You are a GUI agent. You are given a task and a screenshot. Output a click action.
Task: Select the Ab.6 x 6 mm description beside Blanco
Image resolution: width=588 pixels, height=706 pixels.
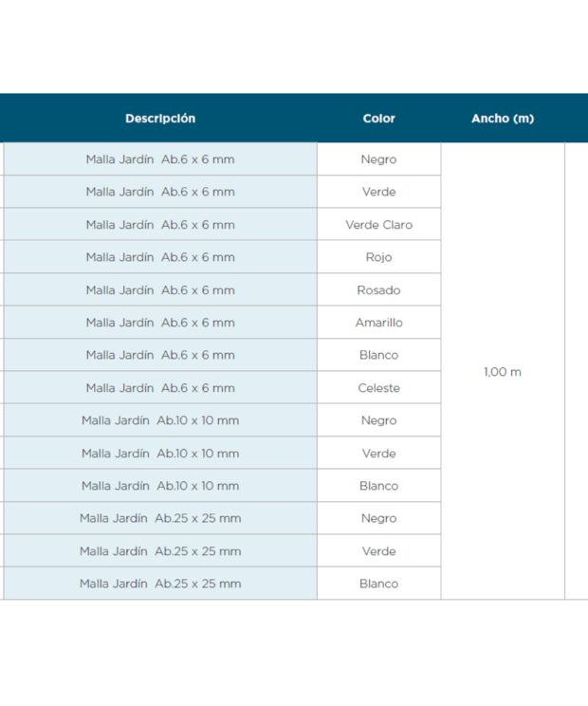[x=160, y=355]
